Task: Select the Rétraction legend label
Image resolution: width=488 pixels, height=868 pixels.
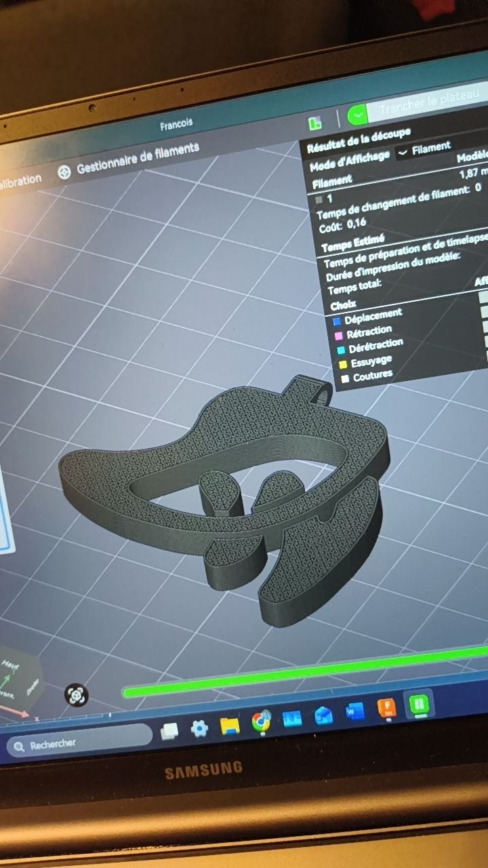Action: 369,332
